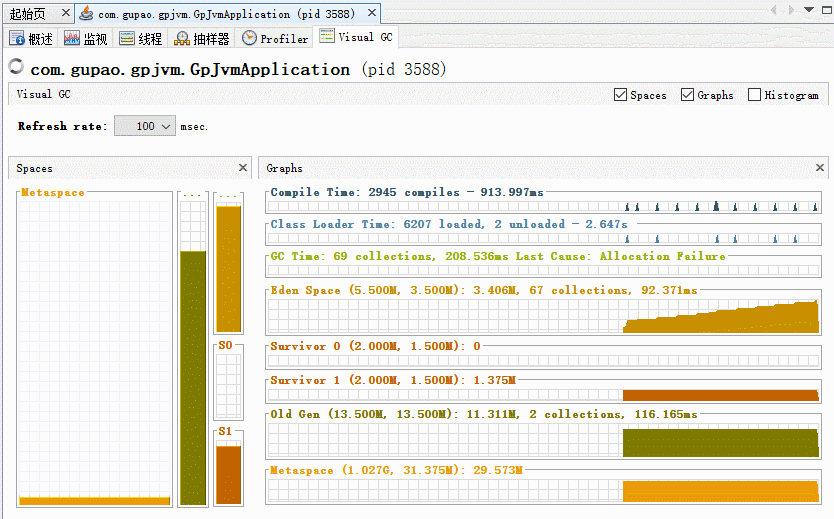Click the 线程 threads tab icon
834x519 pixels.
[x=127, y=39]
